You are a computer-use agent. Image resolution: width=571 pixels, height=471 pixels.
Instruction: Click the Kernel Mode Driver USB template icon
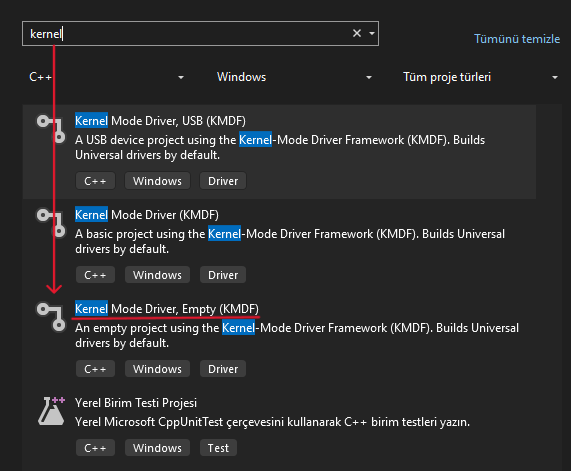coord(51,129)
